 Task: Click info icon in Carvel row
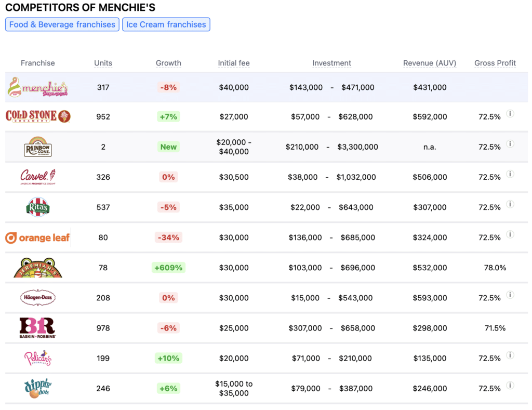510,174
